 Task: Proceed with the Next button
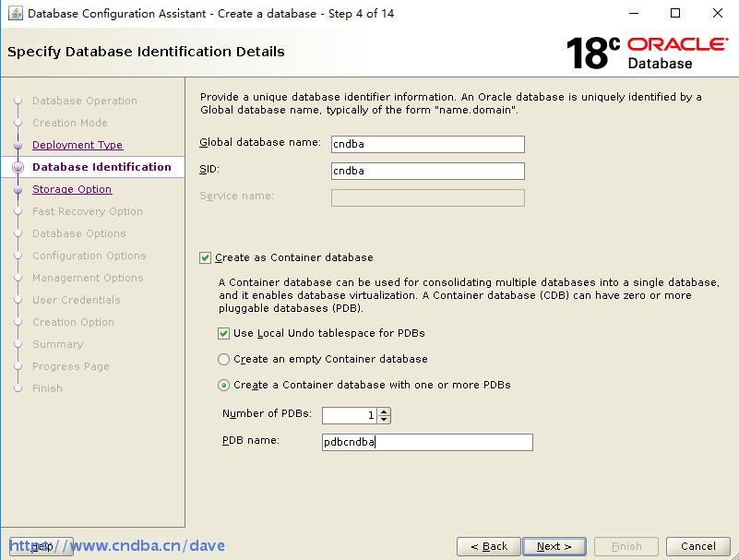pos(554,546)
